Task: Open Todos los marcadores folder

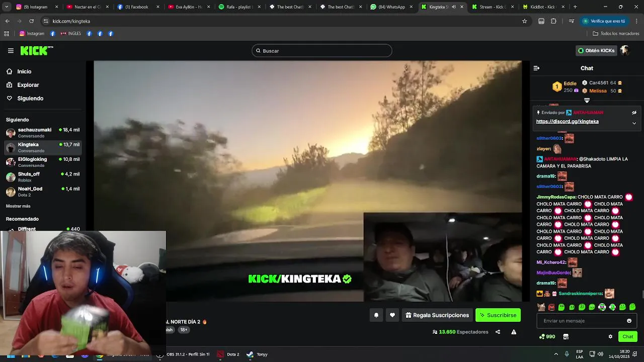Action: (616, 34)
